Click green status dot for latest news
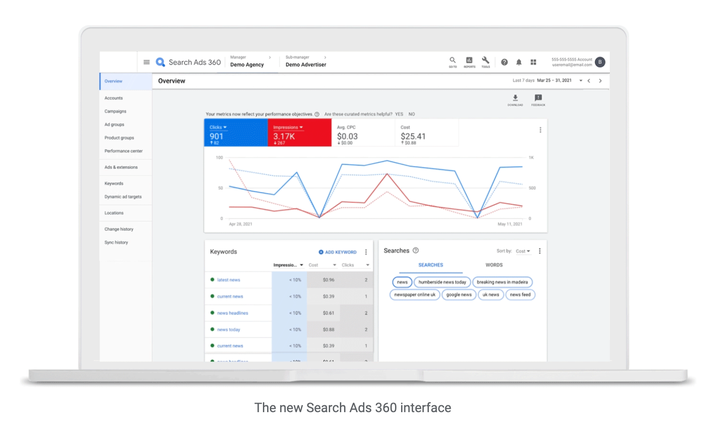The image size is (728, 440). pyautogui.click(x=212, y=280)
